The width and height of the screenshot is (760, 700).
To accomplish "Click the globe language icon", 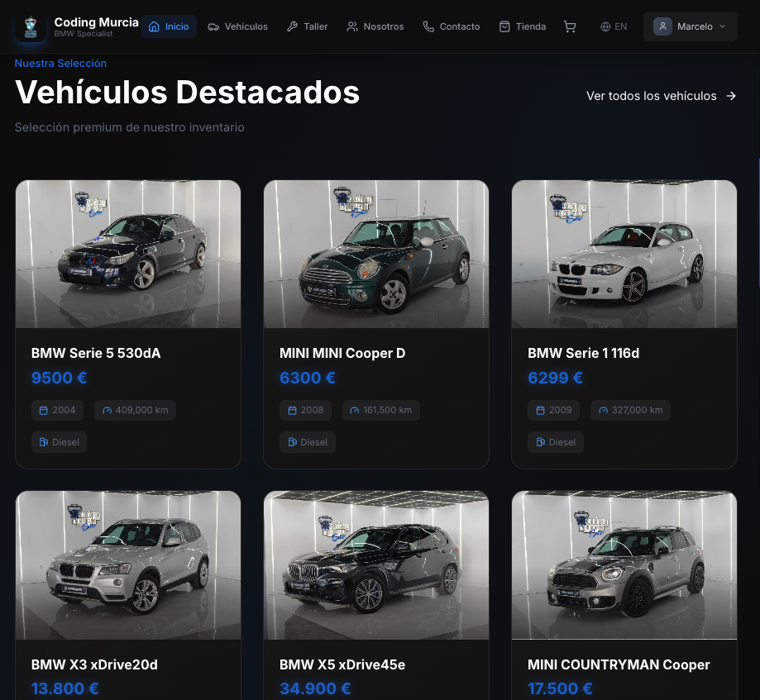I will pos(605,26).
